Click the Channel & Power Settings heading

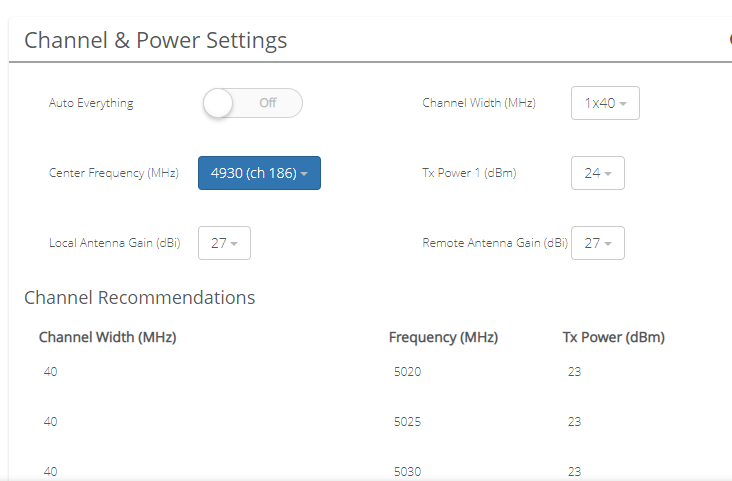155,40
